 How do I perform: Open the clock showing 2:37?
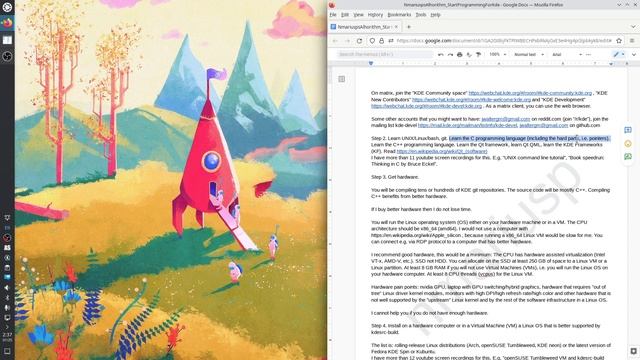[x=7, y=336]
